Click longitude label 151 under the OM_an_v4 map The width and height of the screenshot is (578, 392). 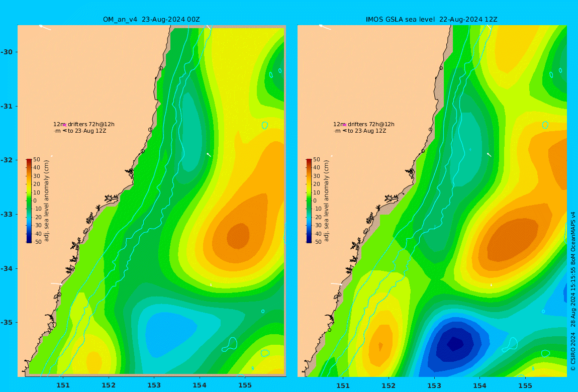63,385
